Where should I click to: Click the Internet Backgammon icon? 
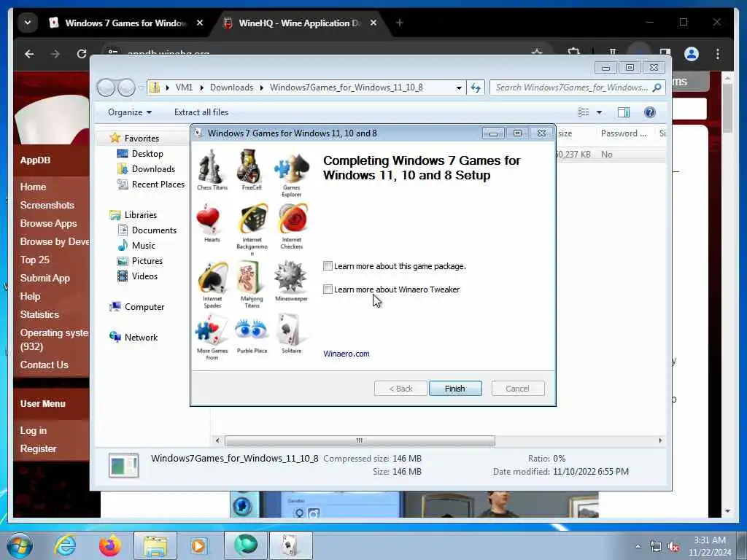[253, 219]
